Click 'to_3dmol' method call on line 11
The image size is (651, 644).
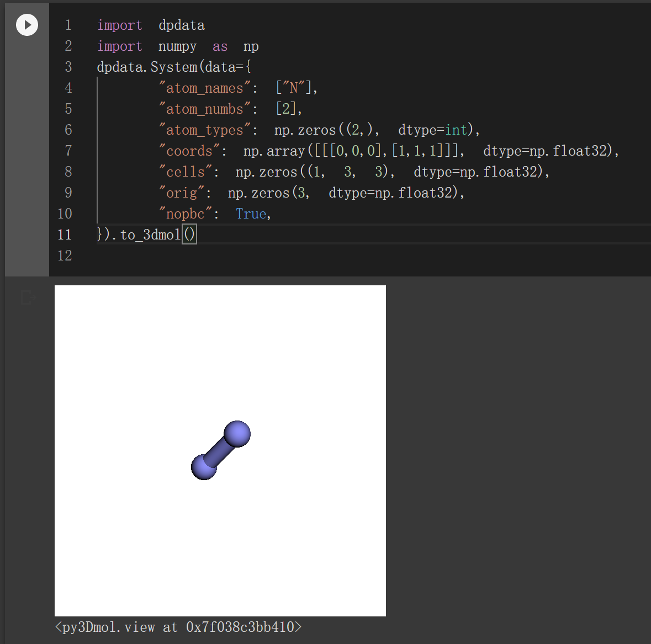pyautogui.click(x=150, y=235)
